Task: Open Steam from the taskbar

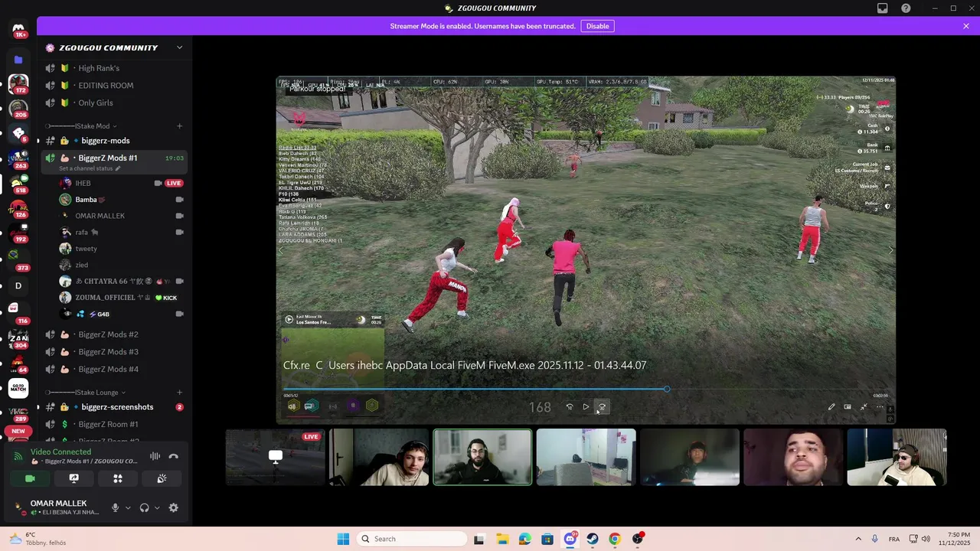Action: click(593, 539)
